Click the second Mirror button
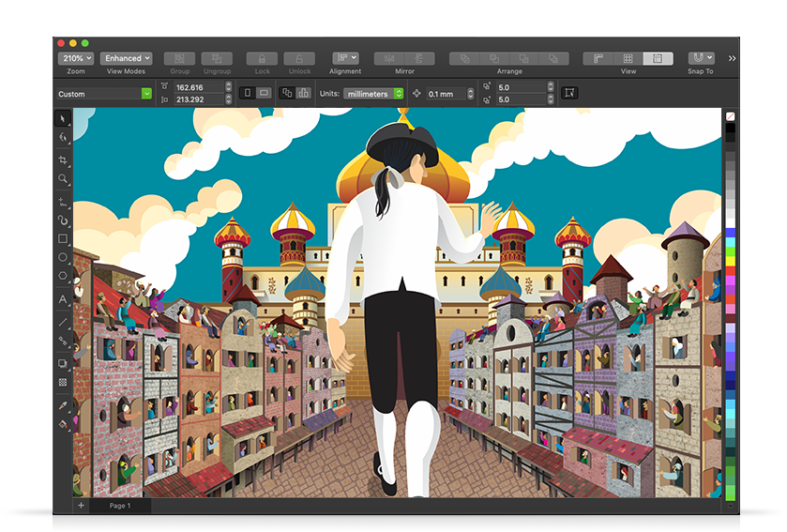The width and height of the screenshot is (787, 532). click(419, 58)
